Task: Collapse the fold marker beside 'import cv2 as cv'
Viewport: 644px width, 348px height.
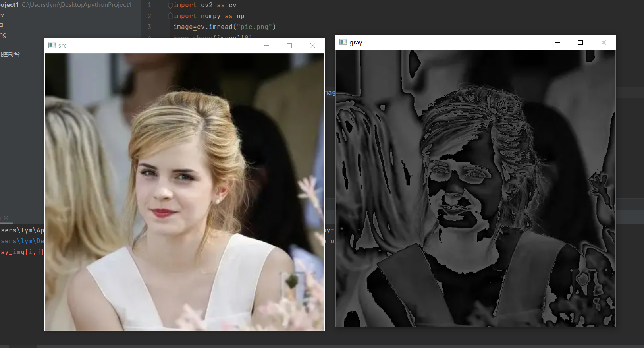Action: (170, 5)
